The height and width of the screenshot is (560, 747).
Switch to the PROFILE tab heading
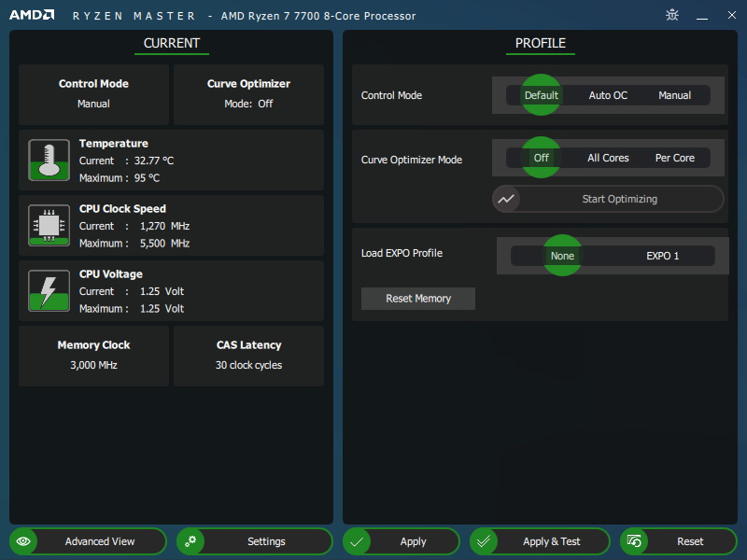click(541, 43)
